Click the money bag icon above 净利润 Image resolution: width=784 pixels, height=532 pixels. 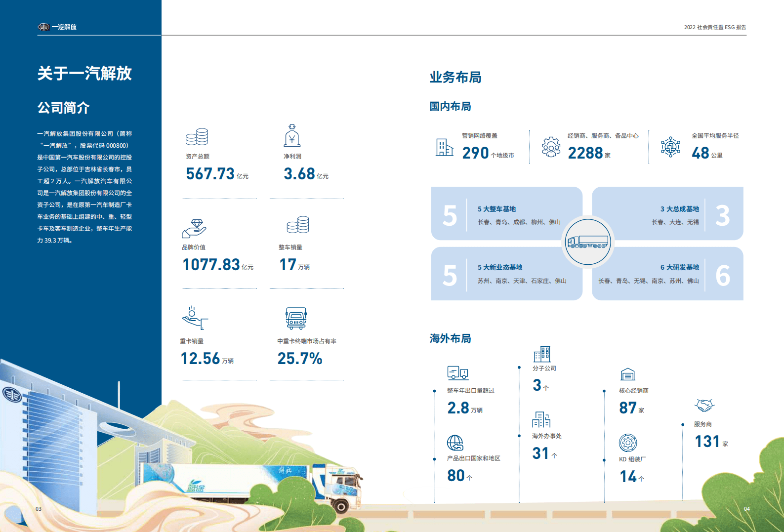click(292, 136)
